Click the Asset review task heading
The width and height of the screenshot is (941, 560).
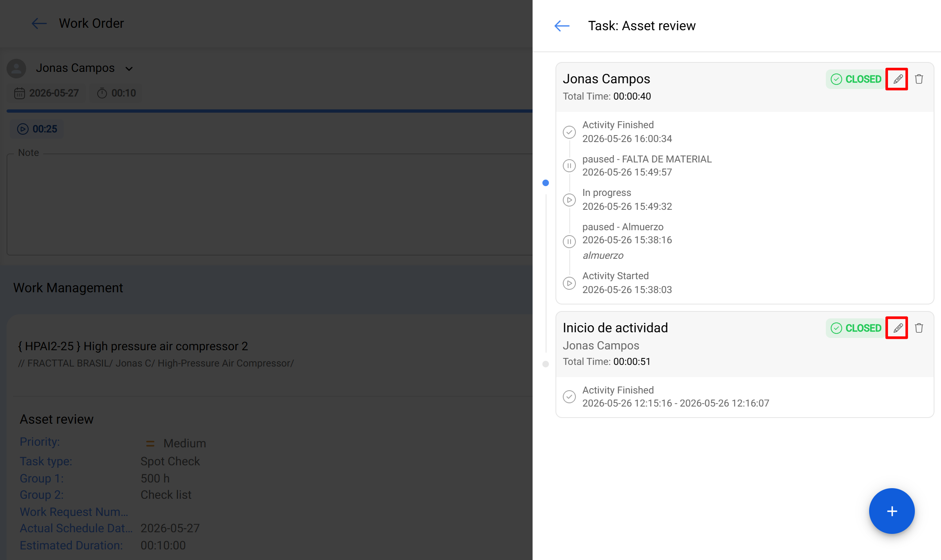point(57,419)
